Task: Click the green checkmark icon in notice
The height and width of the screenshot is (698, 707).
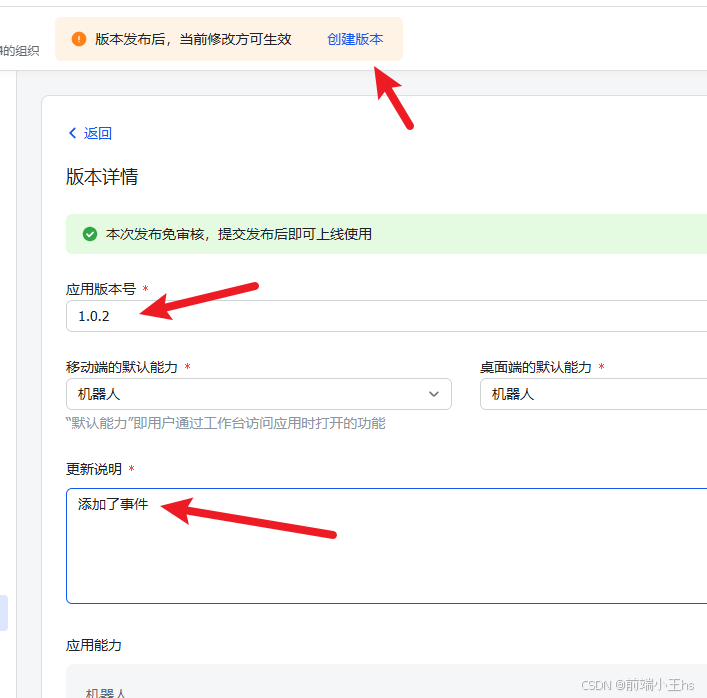Action: 90,234
